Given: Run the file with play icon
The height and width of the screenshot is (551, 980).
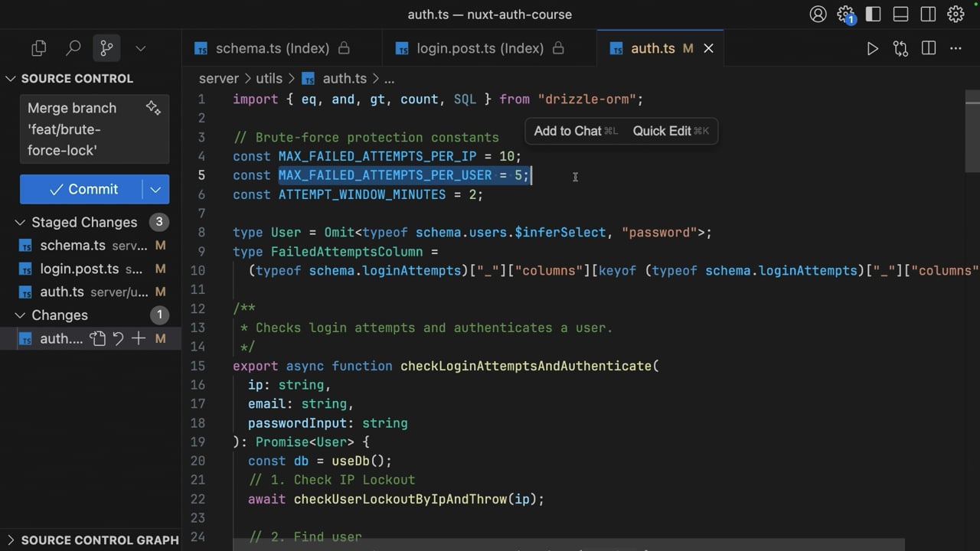Looking at the screenshot, I should pyautogui.click(x=872, y=48).
